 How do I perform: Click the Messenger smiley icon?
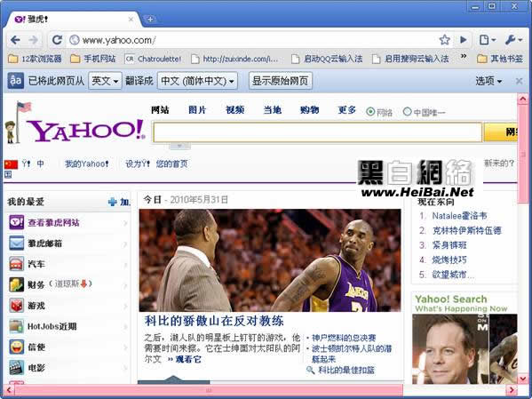coord(16,347)
